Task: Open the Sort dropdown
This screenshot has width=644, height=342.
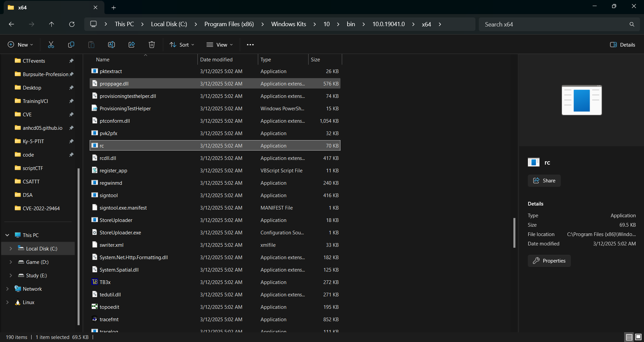Action: [x=182, y=45]
